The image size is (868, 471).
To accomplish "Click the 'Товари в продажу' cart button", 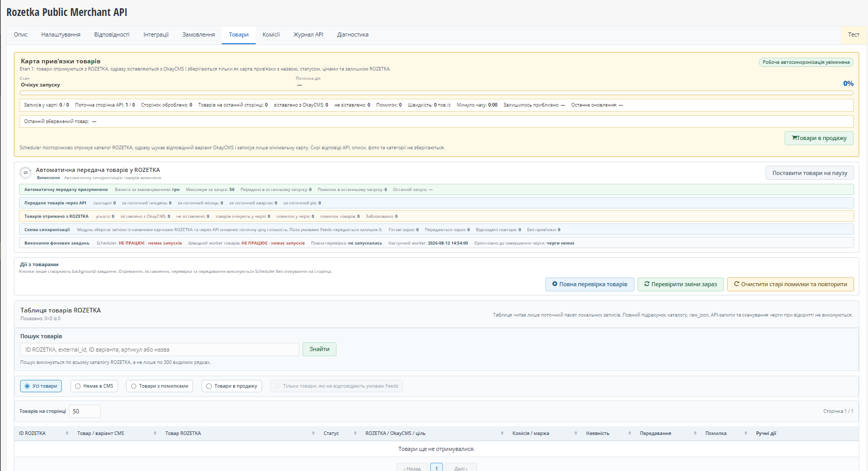I will 819,138.
